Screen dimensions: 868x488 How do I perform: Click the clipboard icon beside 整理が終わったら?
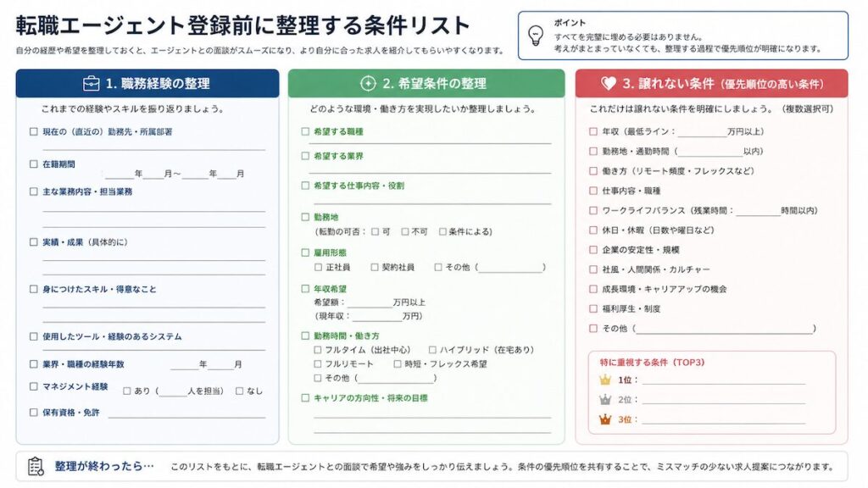pyautogui.click(x=36, y=467)
